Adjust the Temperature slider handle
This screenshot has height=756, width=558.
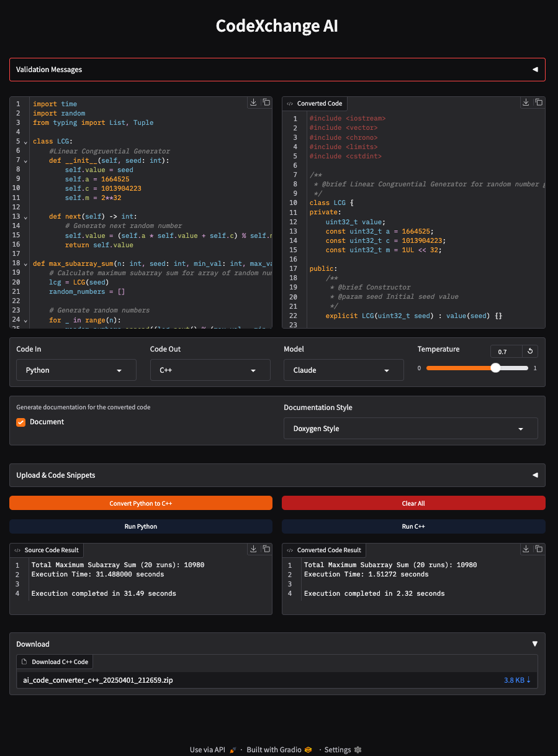(x=495, y=368)
